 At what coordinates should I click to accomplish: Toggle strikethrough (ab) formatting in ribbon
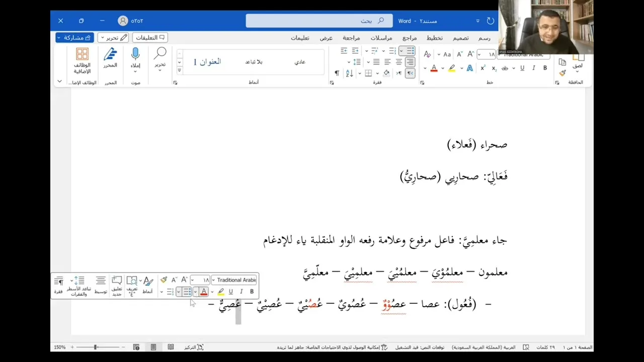click(x=506, y=68)
